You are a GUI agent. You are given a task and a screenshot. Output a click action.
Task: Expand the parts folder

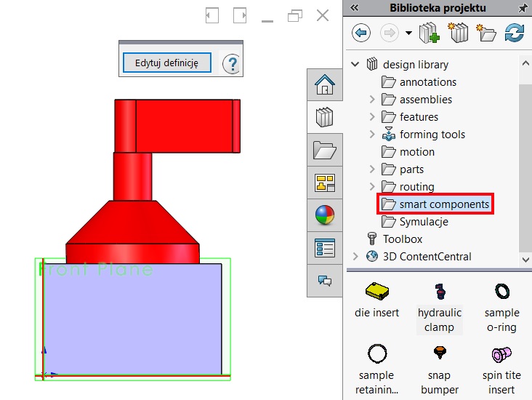click(372, 169)
